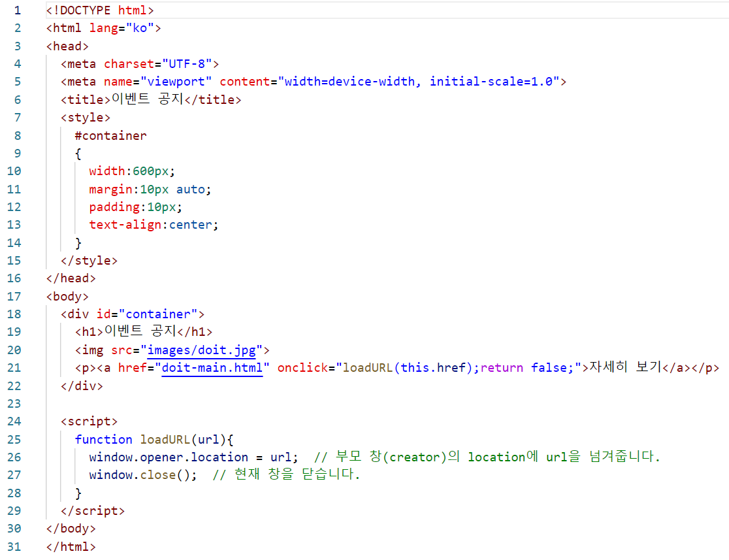The height and width of the screenshot is (560, 729).
Task: Click the closing script tag
Action: point(93,511)
